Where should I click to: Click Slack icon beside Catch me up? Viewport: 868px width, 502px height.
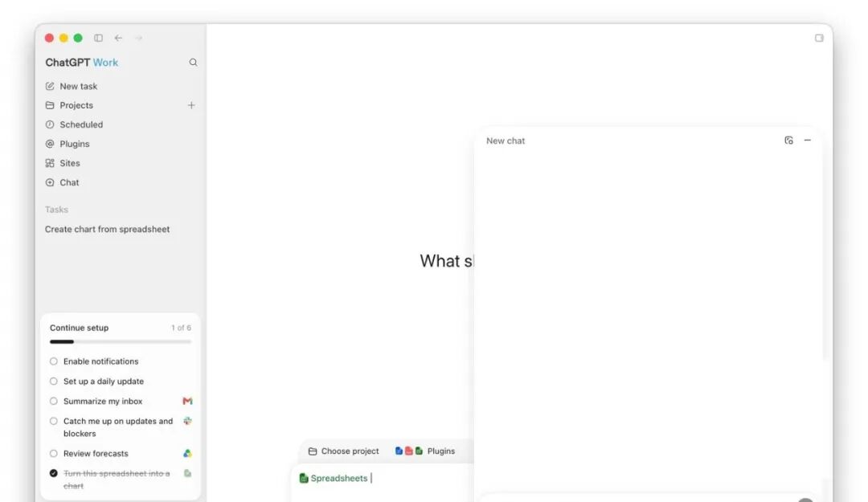(x=187, y=421)
